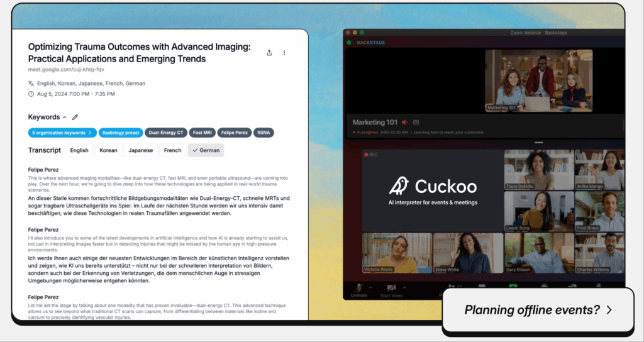
Task: Click the Unmute microphone icon
Action: [x=359, y=287]
